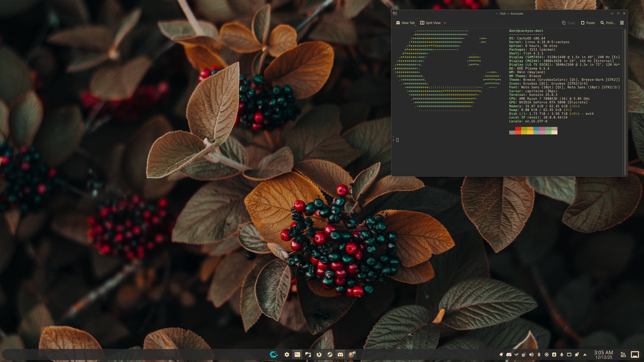Expand the Split View dropdown arrow
This screenshot has height=362, width=644.
[445, 23]
